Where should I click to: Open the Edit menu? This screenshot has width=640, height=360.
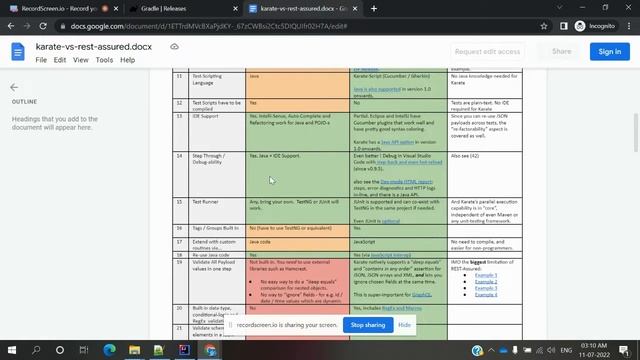(60, 60)
